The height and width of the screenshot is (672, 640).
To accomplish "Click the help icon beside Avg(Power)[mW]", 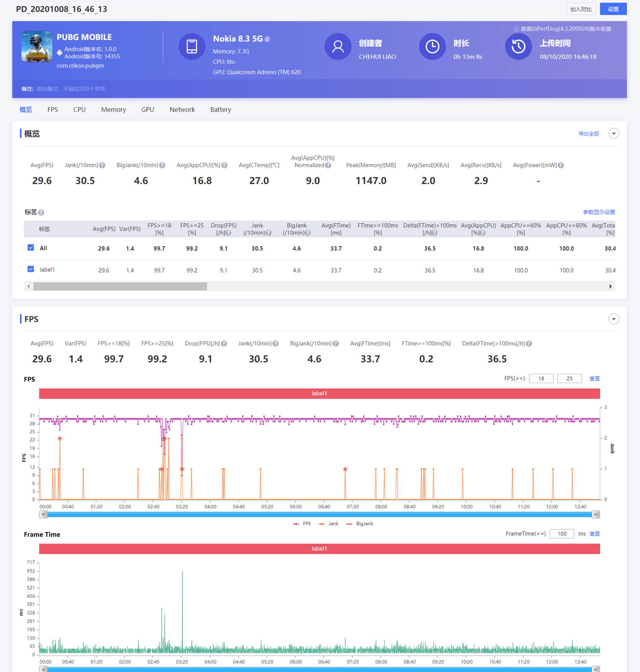I will pos(561,165).
